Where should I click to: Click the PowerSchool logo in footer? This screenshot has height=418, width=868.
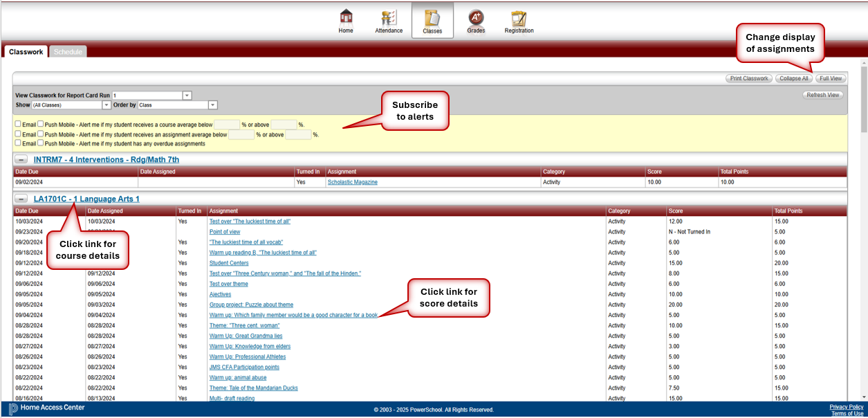(x=13, y=408)
